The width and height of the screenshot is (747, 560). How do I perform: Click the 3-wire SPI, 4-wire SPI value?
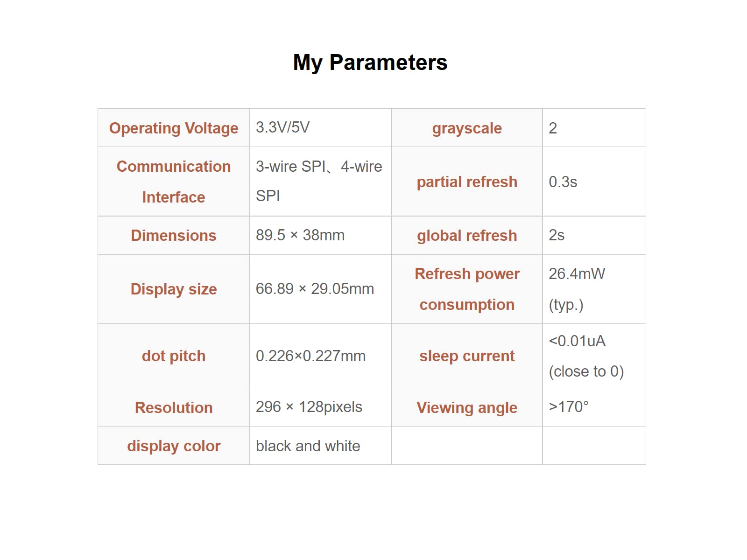click(x=319, y=181)
